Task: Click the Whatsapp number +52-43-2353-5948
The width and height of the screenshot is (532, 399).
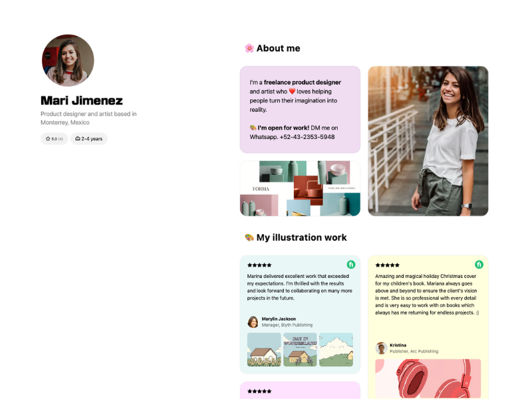Action: point(307,137)
